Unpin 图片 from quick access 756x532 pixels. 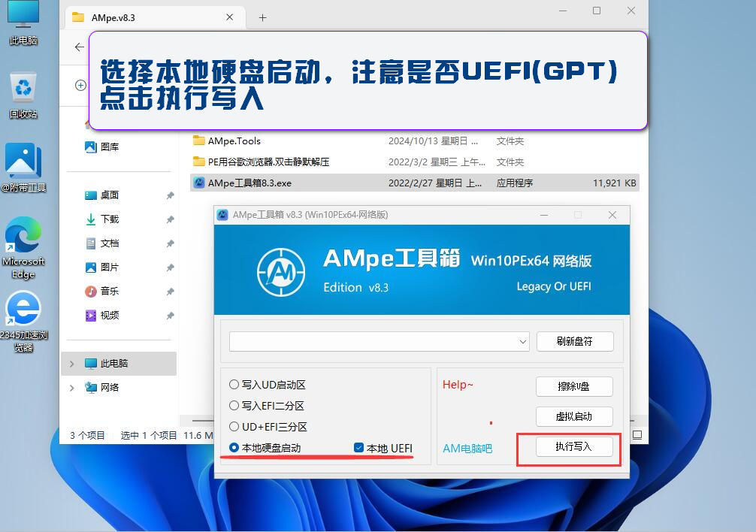[170, 268]
